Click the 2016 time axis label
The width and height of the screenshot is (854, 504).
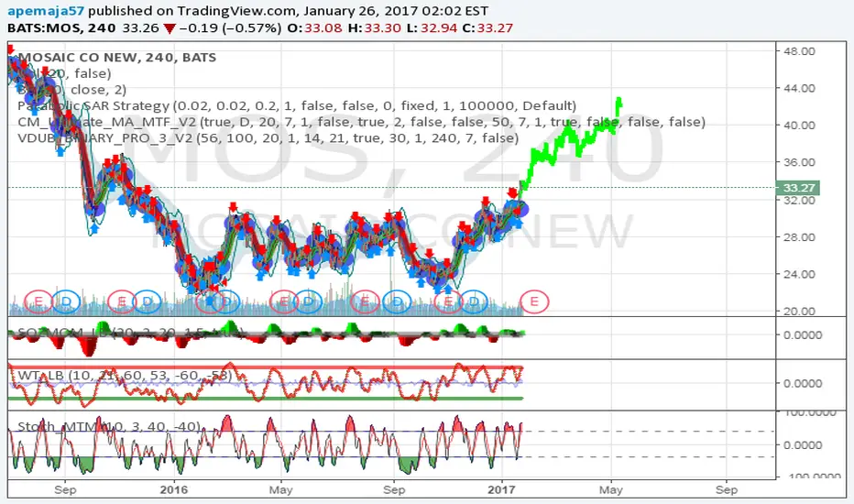click(x=174, y=489)
